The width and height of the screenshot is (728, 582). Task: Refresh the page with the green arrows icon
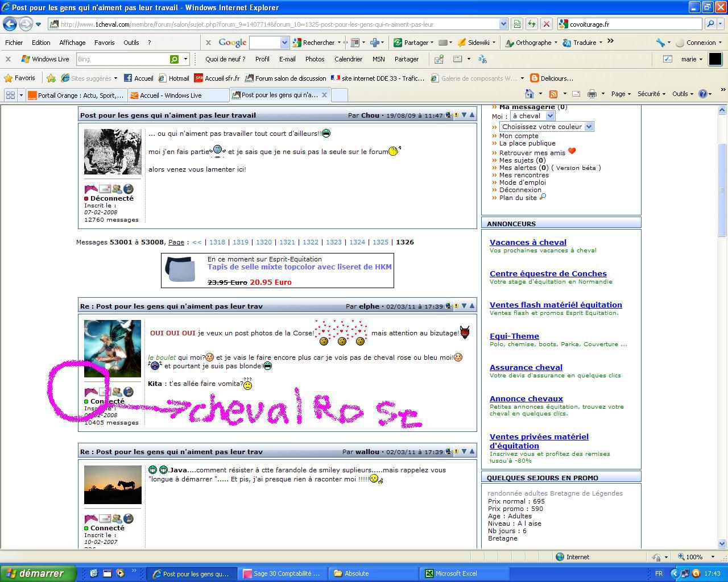pyautogui.click(x=531, y=24)
